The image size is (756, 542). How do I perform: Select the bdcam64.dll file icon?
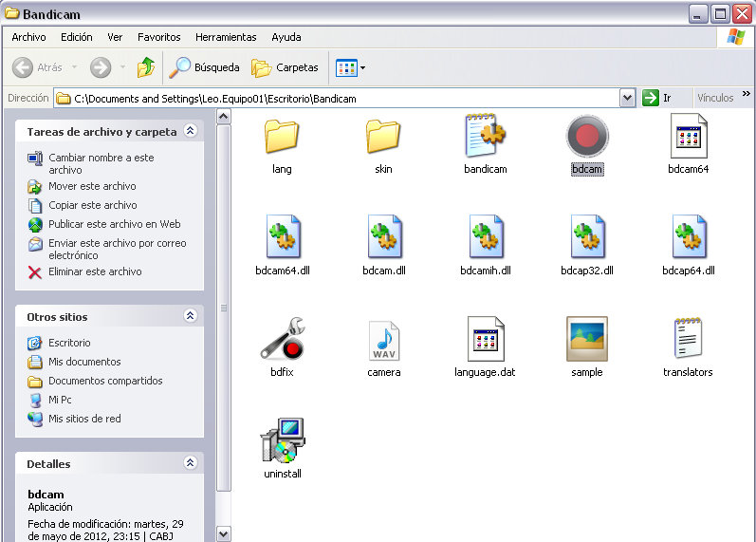coord(282,237)
